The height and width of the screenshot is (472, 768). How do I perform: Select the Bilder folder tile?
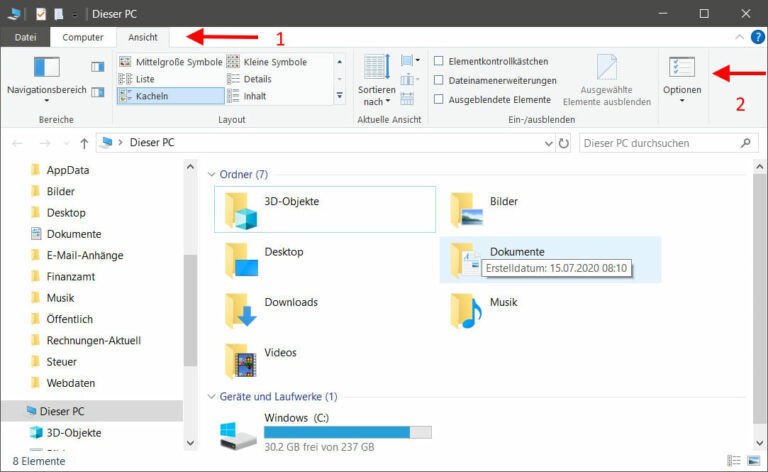[x=551, y=210]
